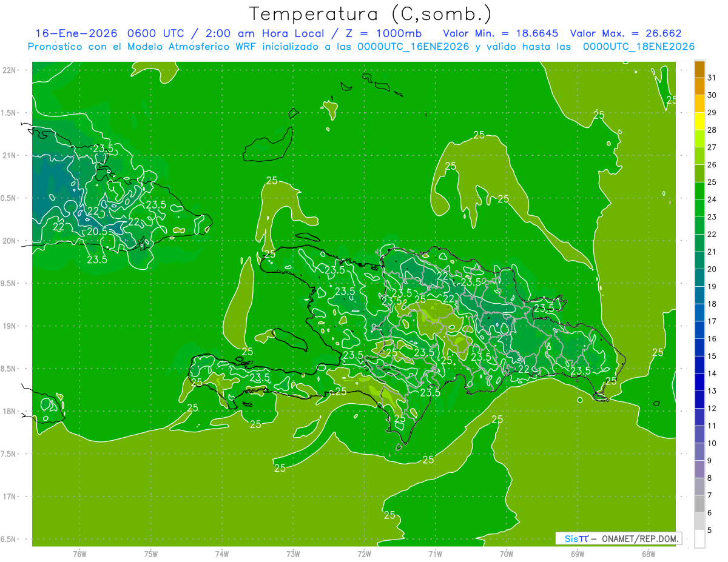This screenshot has height=562, width=728.
Task: Click legend value "28" on color bar
Action: [712, 130]
